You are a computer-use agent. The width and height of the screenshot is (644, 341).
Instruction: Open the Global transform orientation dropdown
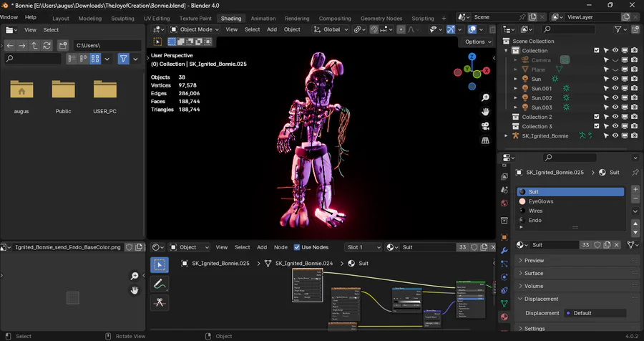[x=331, y=29]
